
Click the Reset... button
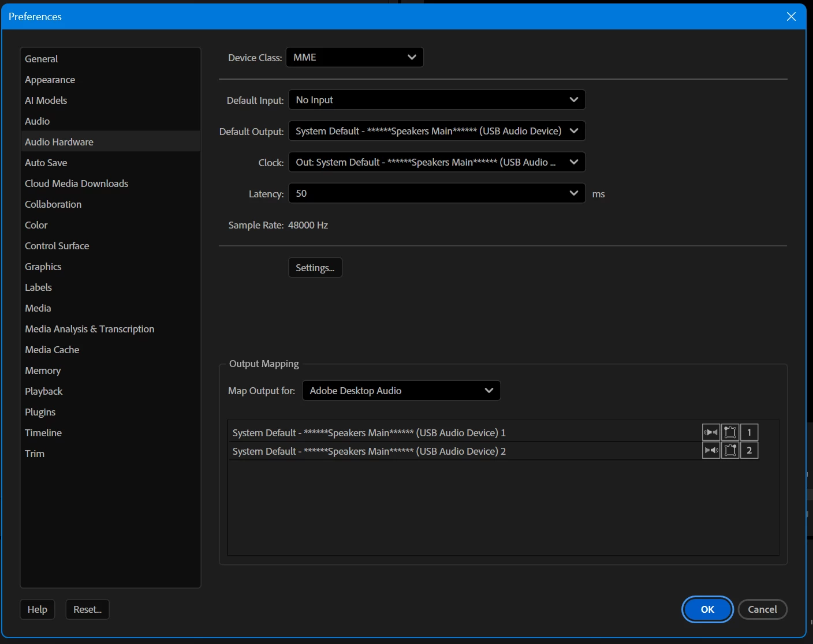coord(88,609)
